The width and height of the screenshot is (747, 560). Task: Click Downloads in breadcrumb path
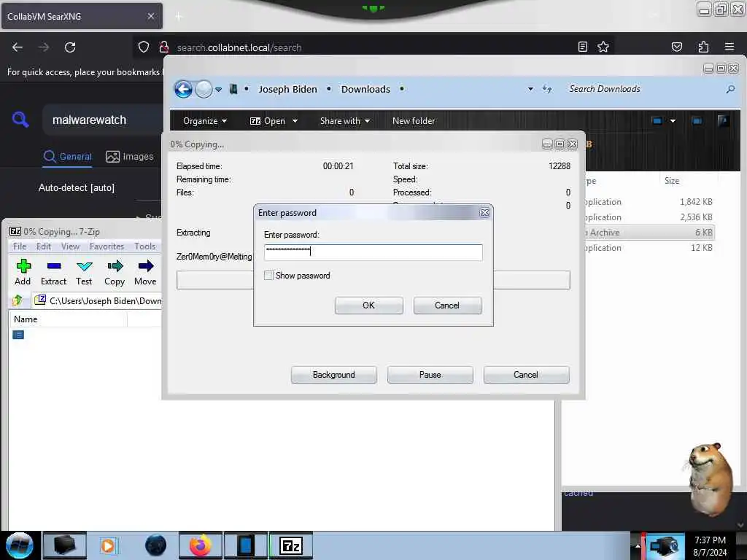pyautogui.click(x=365, y=89)
